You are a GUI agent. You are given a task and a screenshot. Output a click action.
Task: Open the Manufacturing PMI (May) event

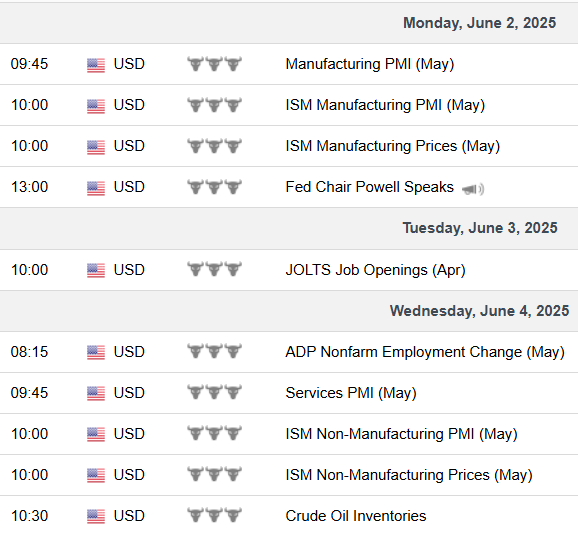[x=370, y=64]
